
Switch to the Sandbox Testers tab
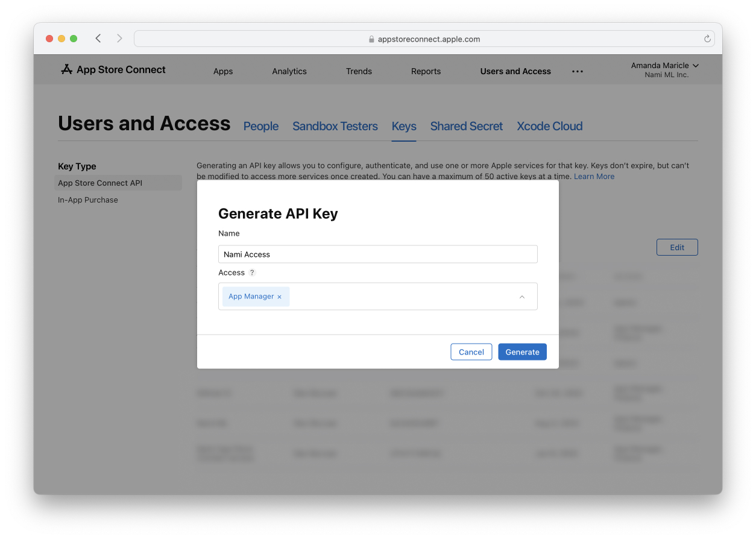point(335,126)
